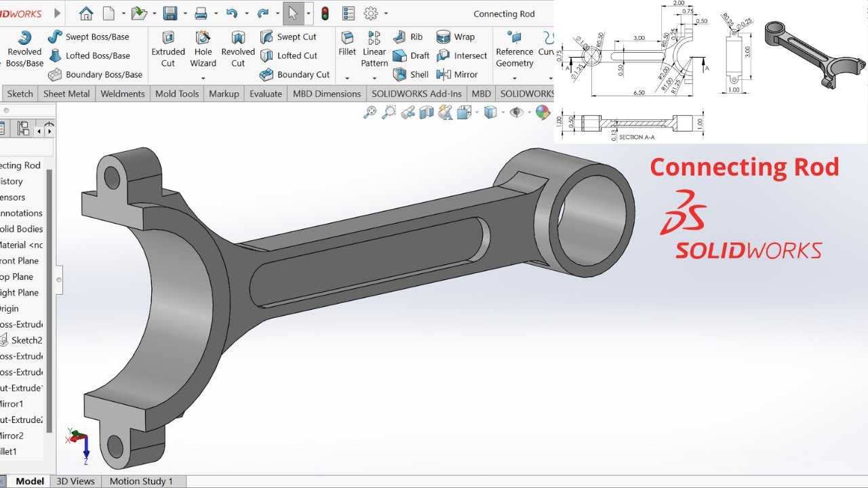868x488 pixels.
Task: Apply the Shell feature
Action: tap(410, 75)
